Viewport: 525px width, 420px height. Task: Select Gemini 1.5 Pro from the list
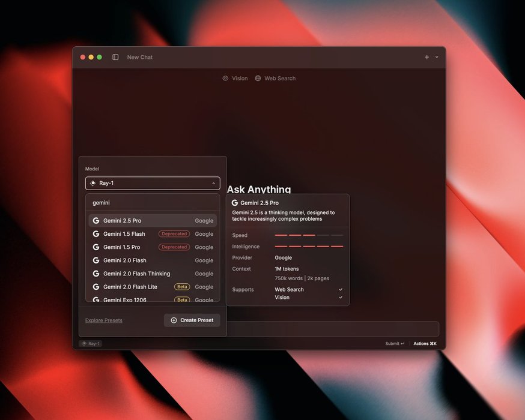pyautogui.click(x=153, y=247)
